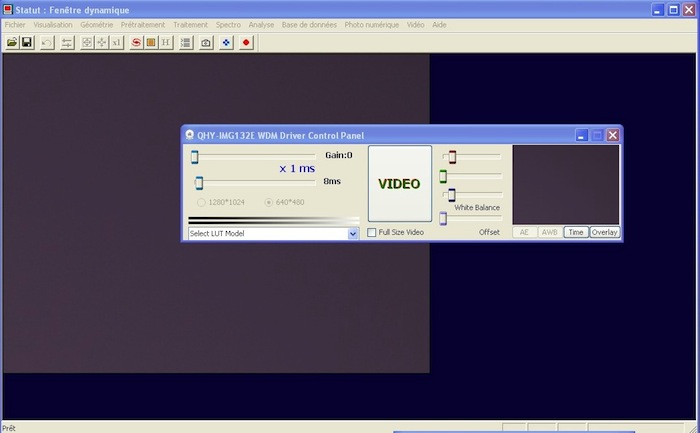Click the orange square toolbar icon
Image resolution: width=700 pixels, height=433 pixels.
(x=151, y=42)
